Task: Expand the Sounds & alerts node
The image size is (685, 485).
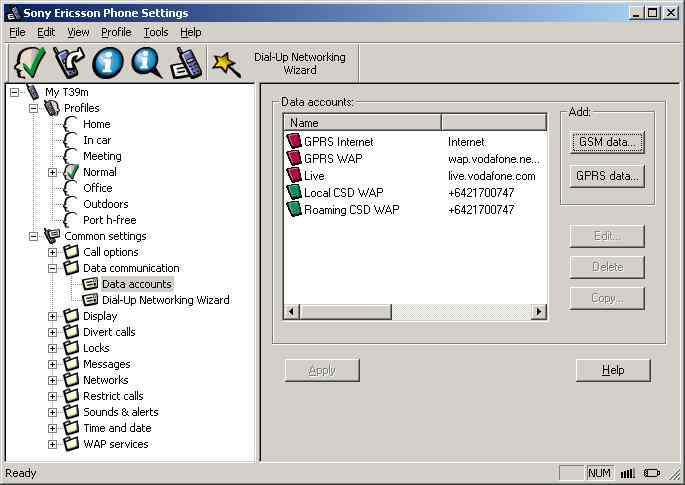Action: 52,412
